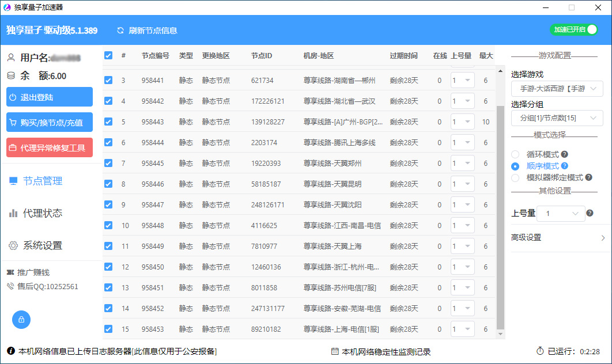The image size is (612, 364).
Task: Click 代理异常修复工具 button
Action: point(50,147)
